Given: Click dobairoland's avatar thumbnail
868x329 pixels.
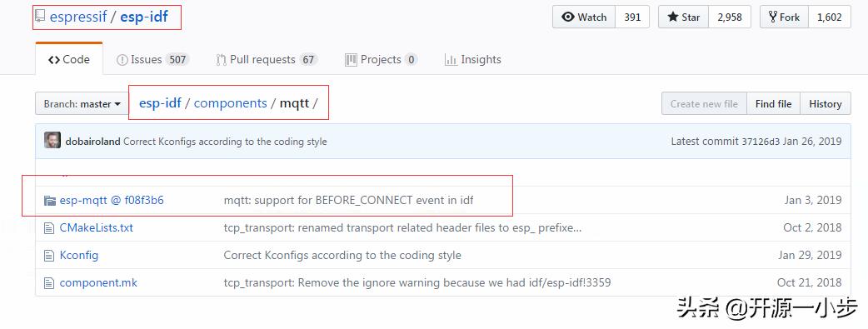Looking at the screenshot, I should click(52, 140).
